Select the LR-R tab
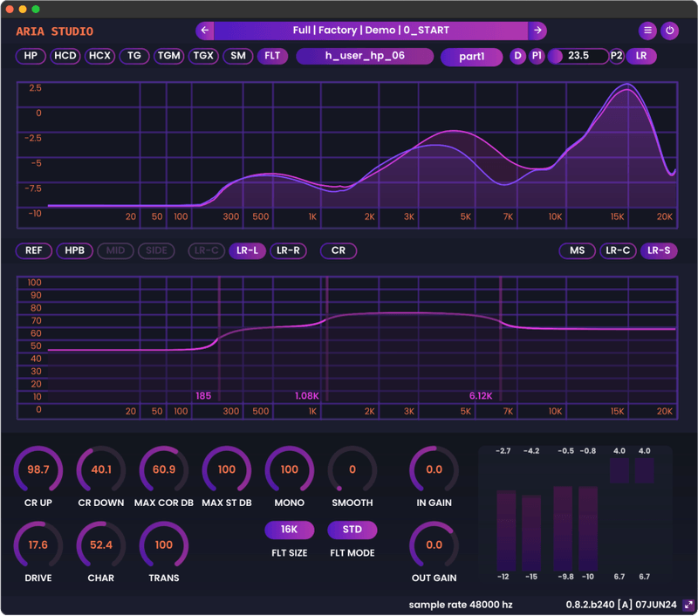Screen dimensions: 698x616 pos(289,250)
